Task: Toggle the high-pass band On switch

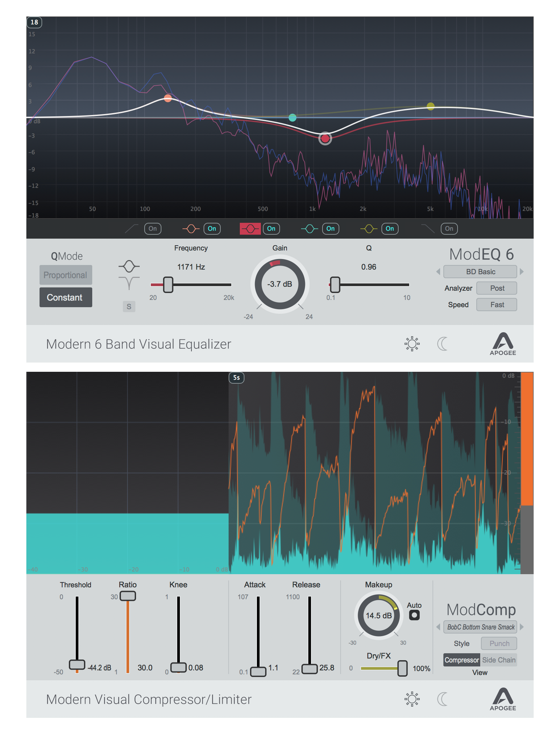Action: pos(153,229)
